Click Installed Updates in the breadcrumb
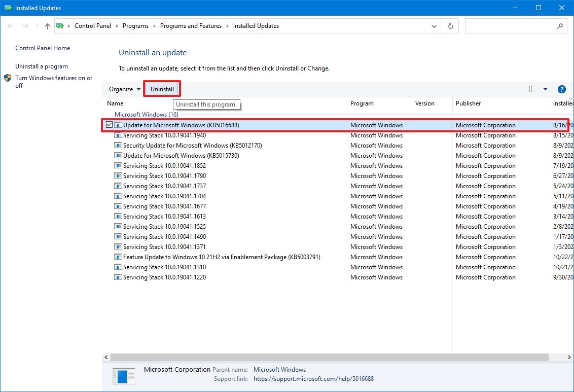Viewport: 574px width, 392px height. pos(256,26)
